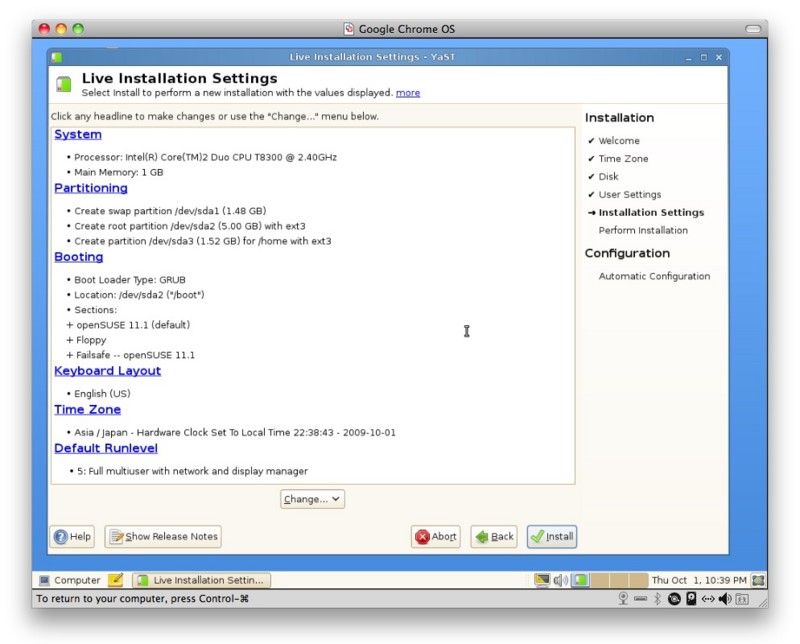Go Back to the previous step
The width and height of the screenshot is (800, 644).
point(494,537)
